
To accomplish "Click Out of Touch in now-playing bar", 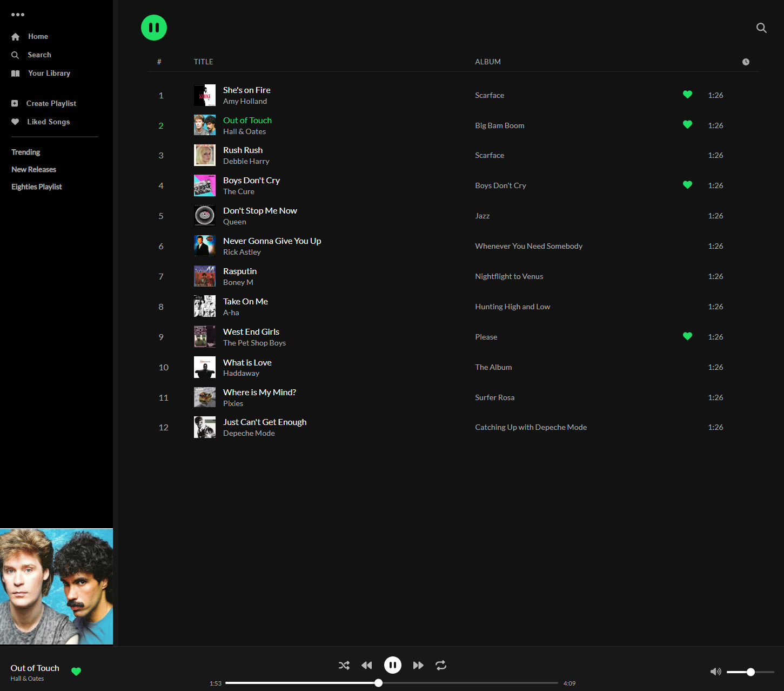I will pos(35,668).
